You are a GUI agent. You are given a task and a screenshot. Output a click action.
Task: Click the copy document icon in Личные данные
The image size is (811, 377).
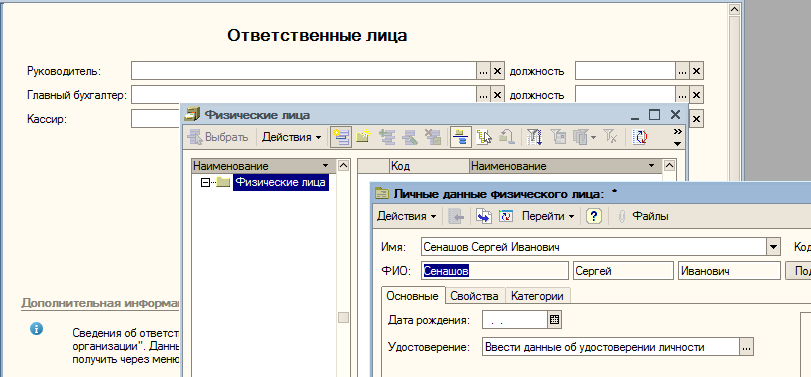(x=483, y=216)
